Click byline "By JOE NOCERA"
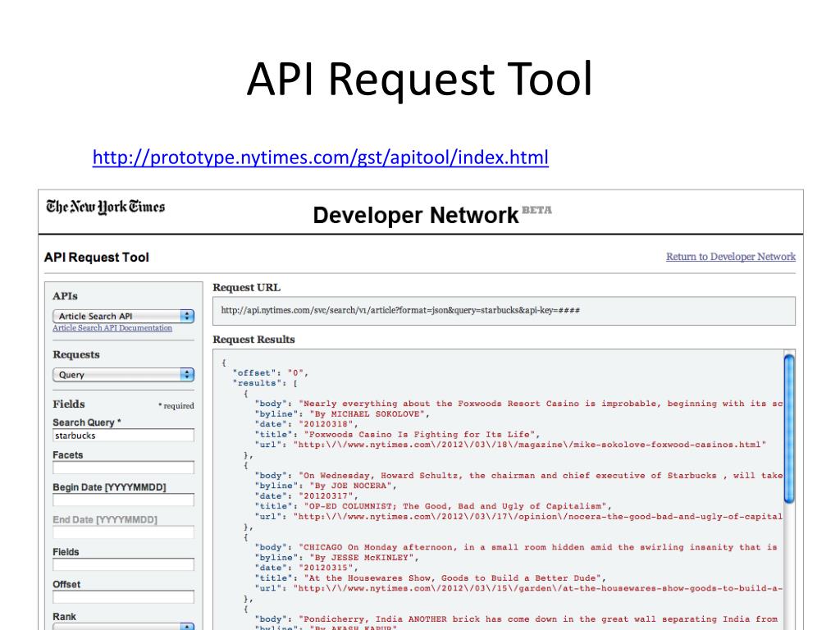Viewport: 840px width, 630px height. coord(326,486)
